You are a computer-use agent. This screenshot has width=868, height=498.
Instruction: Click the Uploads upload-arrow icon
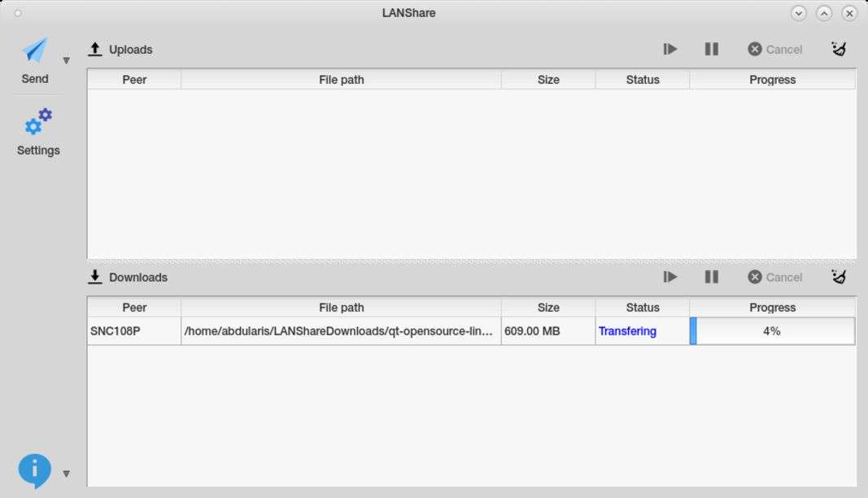[95, 50]
